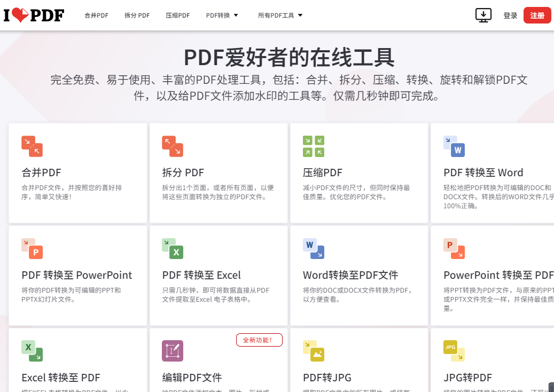Expand the 所有PDF工具 dropdown menu

click(280, 15)
